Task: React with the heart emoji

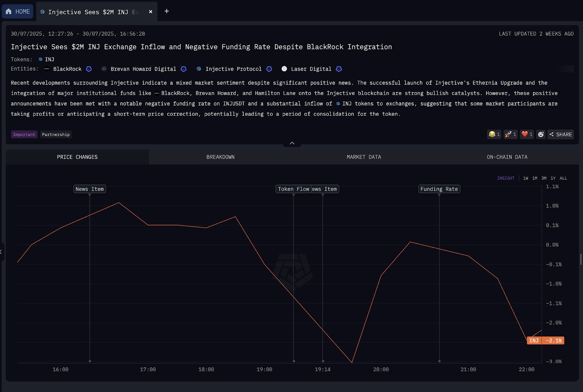Action: [527, 134]
